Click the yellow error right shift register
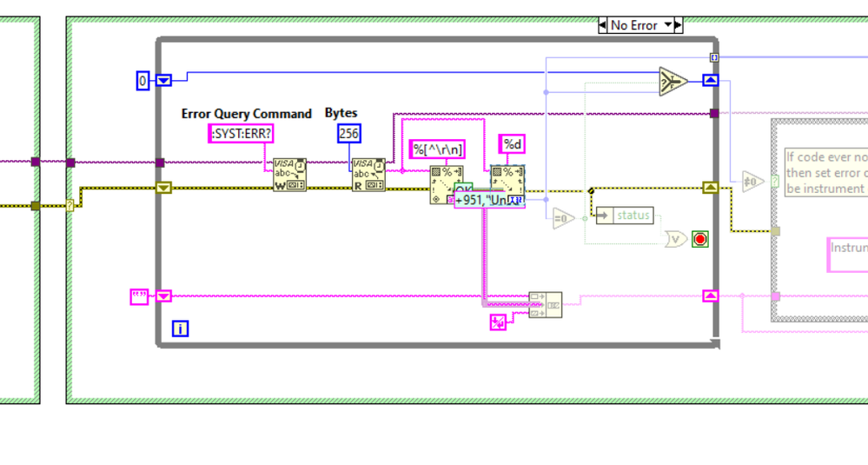 (710, 188)
